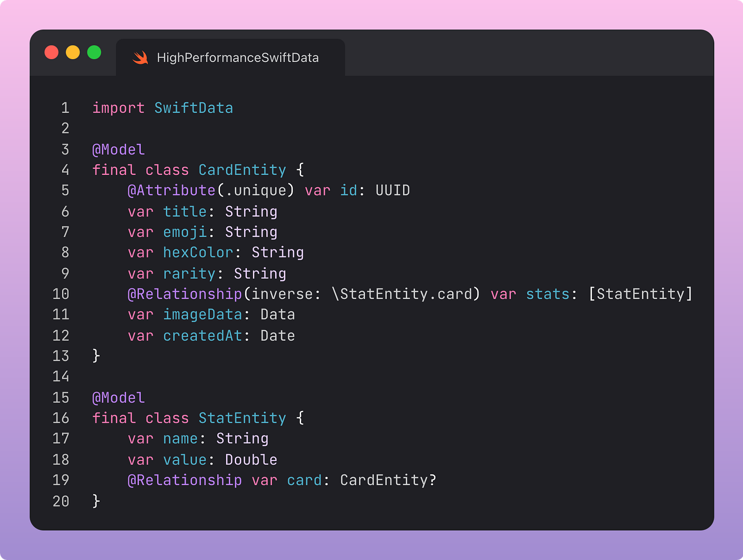Click the 'import' keyword on line 1
743x560 pixels.
click(x=118, y=108)
